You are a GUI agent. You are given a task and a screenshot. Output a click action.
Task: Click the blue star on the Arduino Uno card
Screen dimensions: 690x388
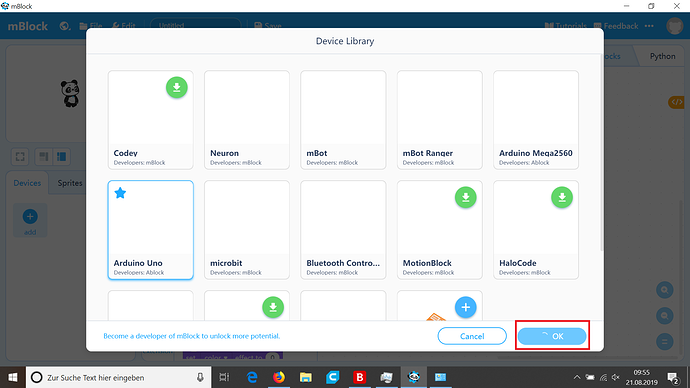(x=120, y=193)
